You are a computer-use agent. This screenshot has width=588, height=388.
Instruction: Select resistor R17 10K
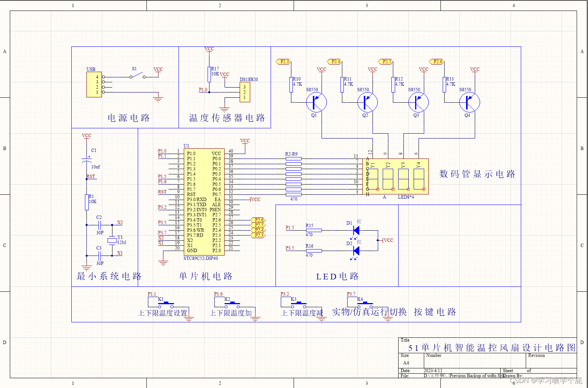209,74
